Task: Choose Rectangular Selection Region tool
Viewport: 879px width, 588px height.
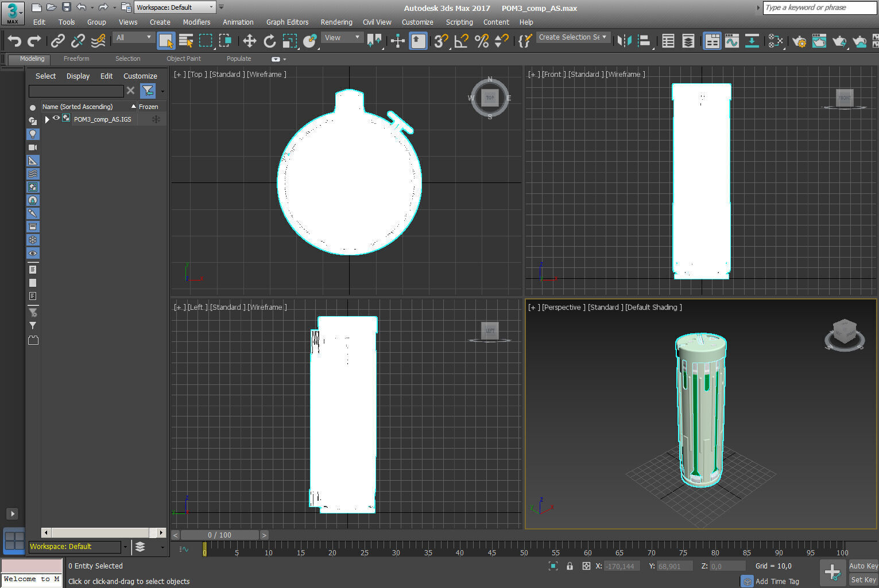Action: point(205,40)
